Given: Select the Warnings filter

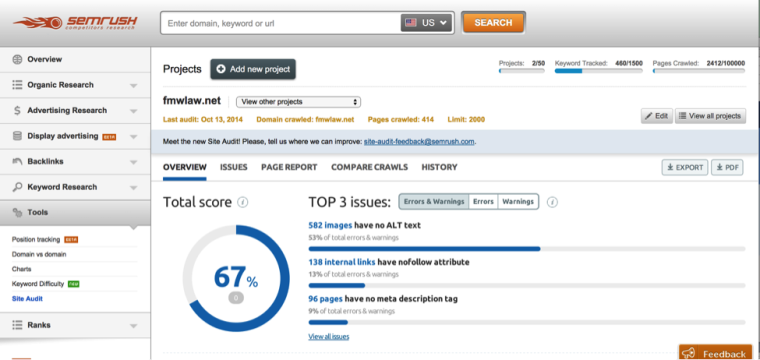Looking at the screenshot, I should 518,202.
